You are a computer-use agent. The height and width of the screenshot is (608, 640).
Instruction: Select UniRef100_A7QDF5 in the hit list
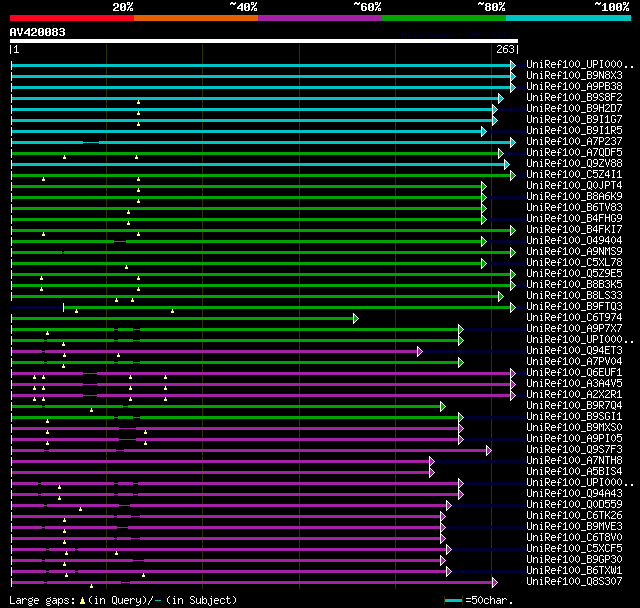[x=574, y=153]
